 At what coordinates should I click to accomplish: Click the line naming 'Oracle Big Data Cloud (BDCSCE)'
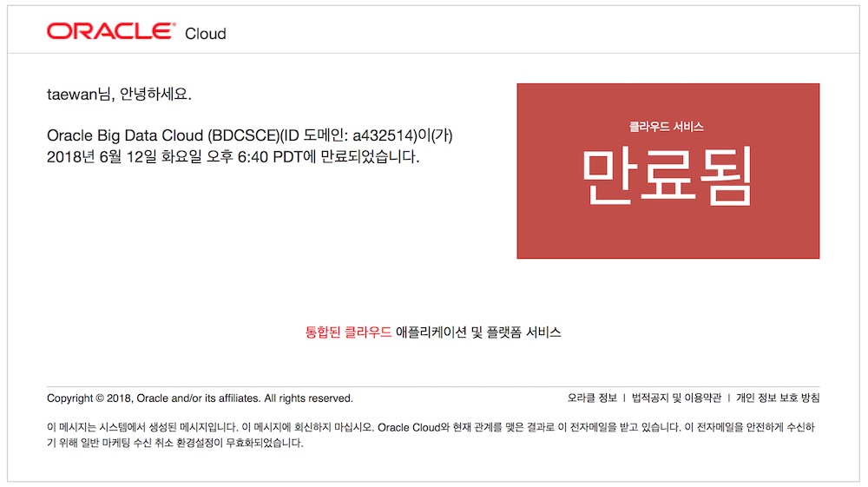(250, 135)
